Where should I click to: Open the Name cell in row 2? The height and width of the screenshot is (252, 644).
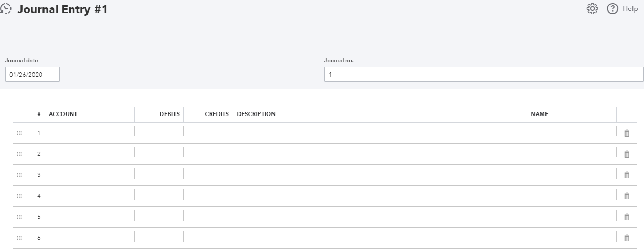click(572, 154)
